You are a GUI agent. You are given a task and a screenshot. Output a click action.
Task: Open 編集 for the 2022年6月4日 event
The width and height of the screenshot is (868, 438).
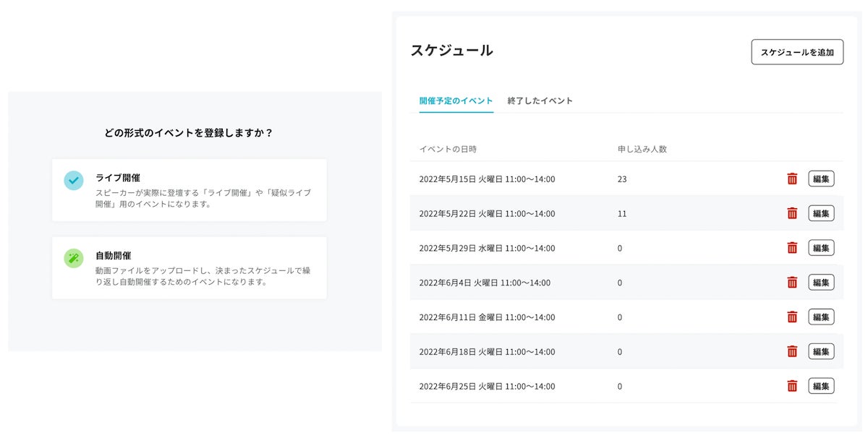tap(821, 283)
